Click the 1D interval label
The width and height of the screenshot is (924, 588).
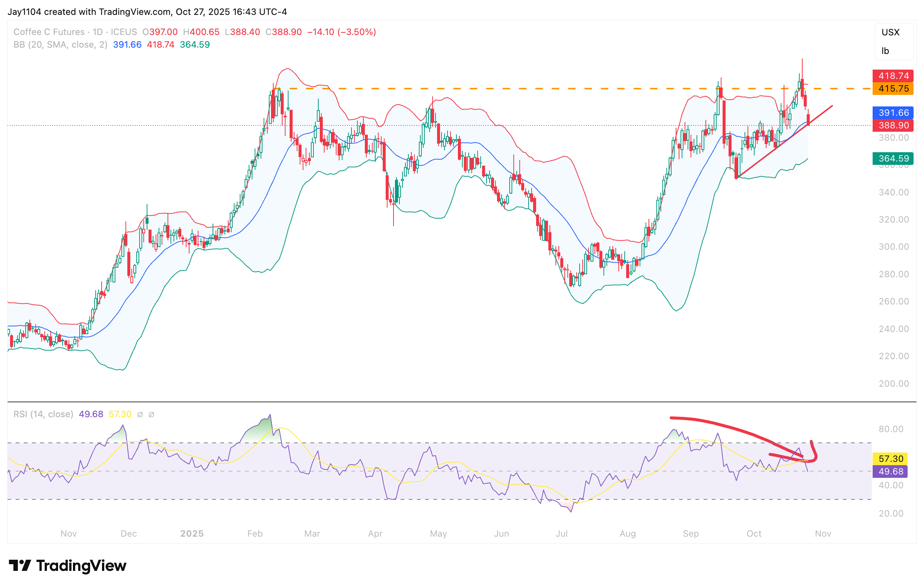point(98,32)
